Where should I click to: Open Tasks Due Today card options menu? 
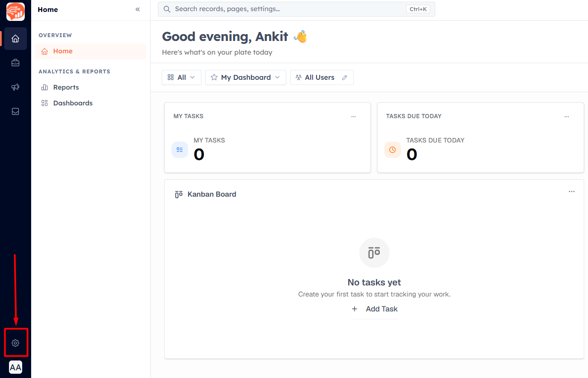coord(567,116)
